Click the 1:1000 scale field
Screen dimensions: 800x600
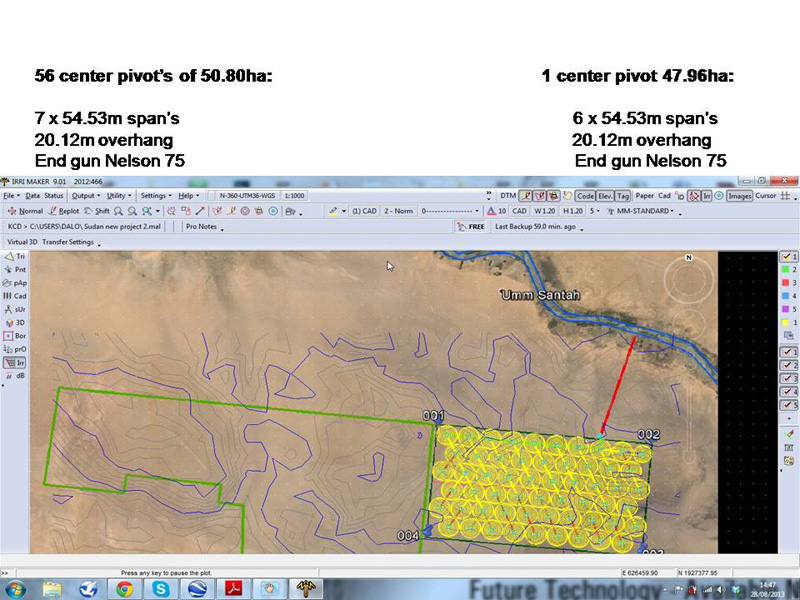(294, 196)
